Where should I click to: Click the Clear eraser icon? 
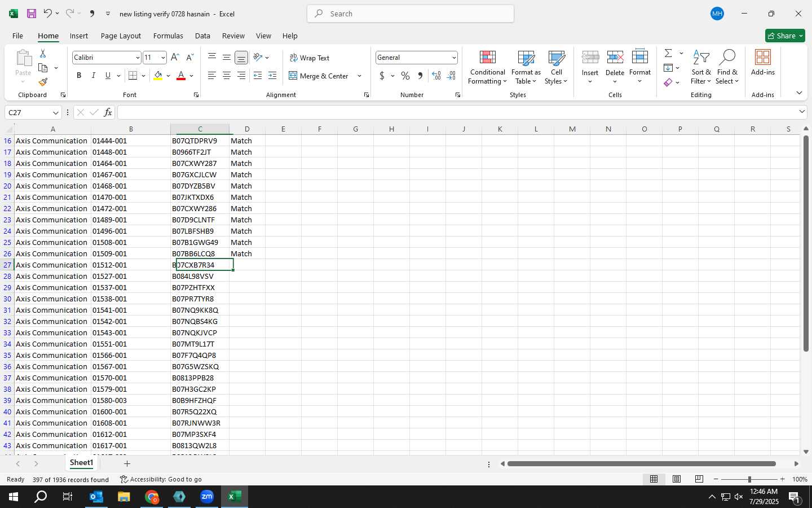click(668, 82)
